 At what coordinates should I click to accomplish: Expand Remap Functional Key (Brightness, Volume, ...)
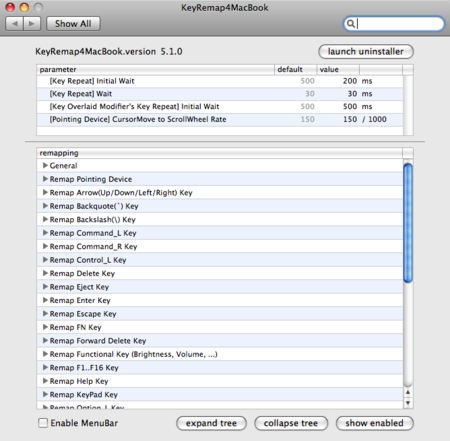tap(45, 354)
